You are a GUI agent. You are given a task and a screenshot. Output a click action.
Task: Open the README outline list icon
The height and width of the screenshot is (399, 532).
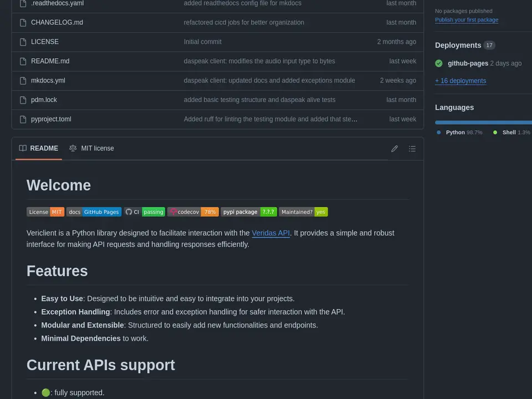tap(412, 149)
